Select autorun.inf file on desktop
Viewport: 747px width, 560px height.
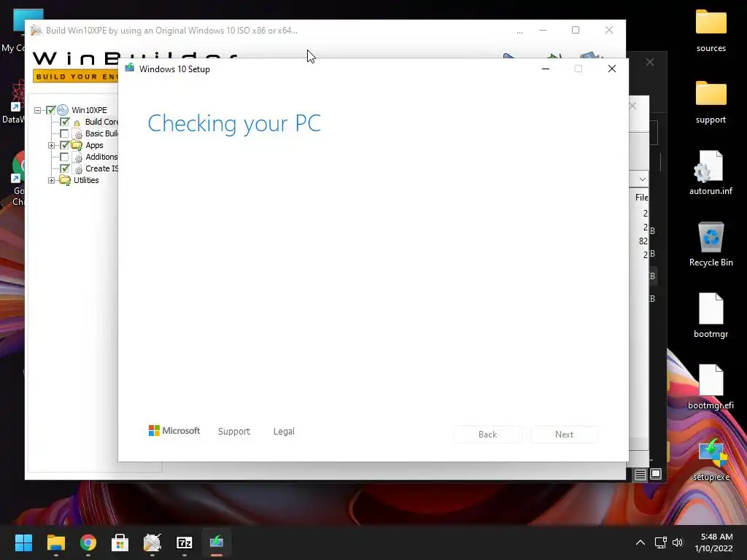(711, 174)
